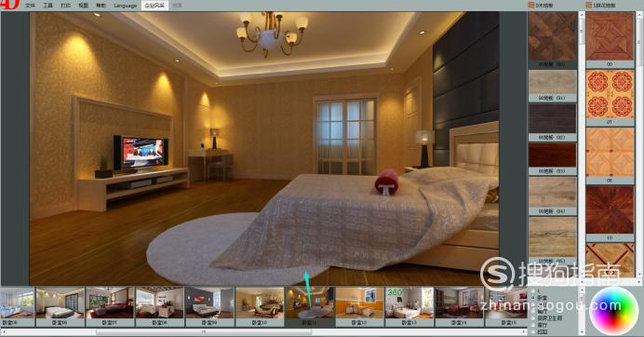Click the scene strip left scroll arrow

(3, 331)
